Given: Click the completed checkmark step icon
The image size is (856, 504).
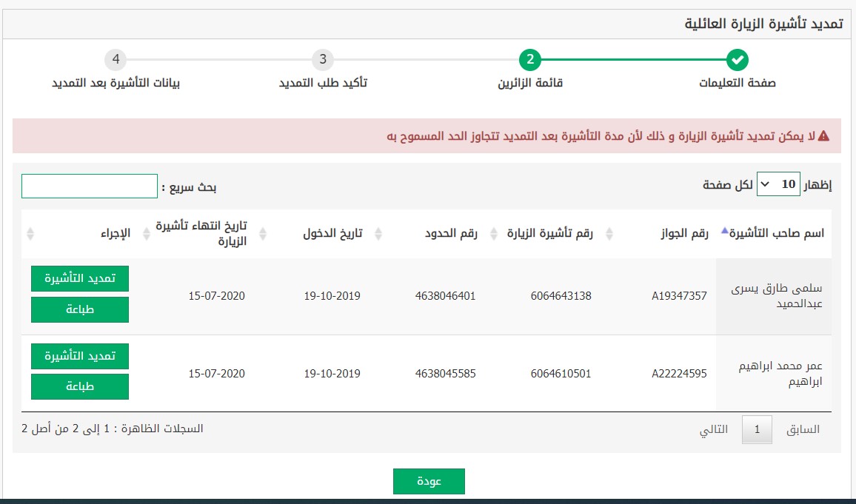Looking at the screenshot, I should coord(737,60).
